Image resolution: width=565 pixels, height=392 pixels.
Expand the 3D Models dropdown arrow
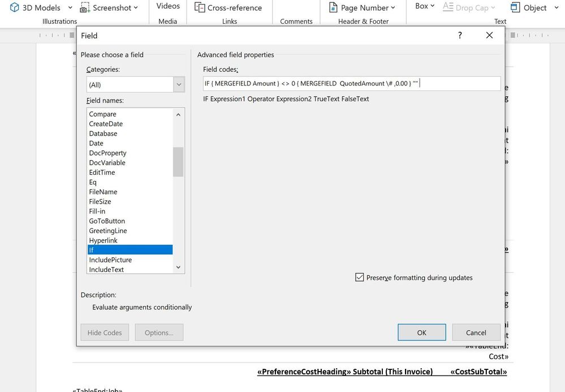click(70, 7)
